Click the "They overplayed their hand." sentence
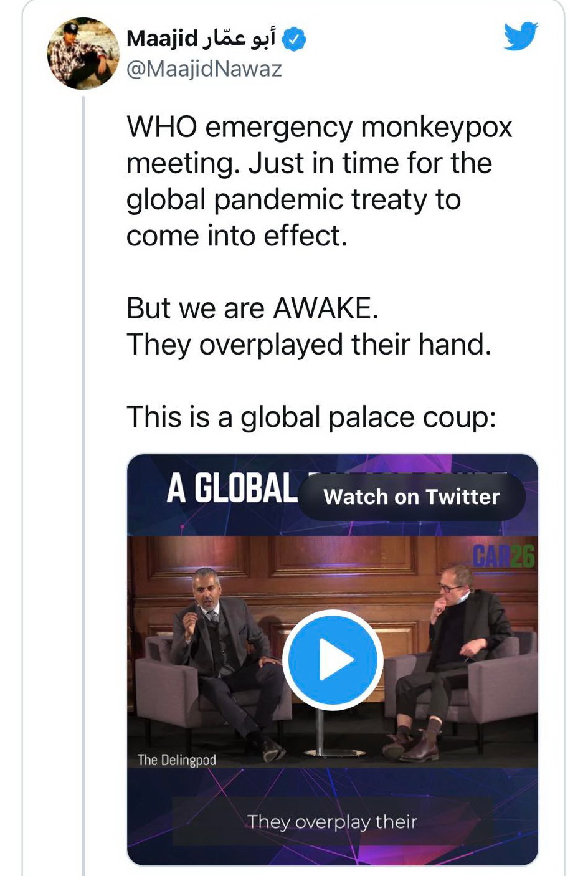The height and width of the screenshot is (876, 588). 309,344
